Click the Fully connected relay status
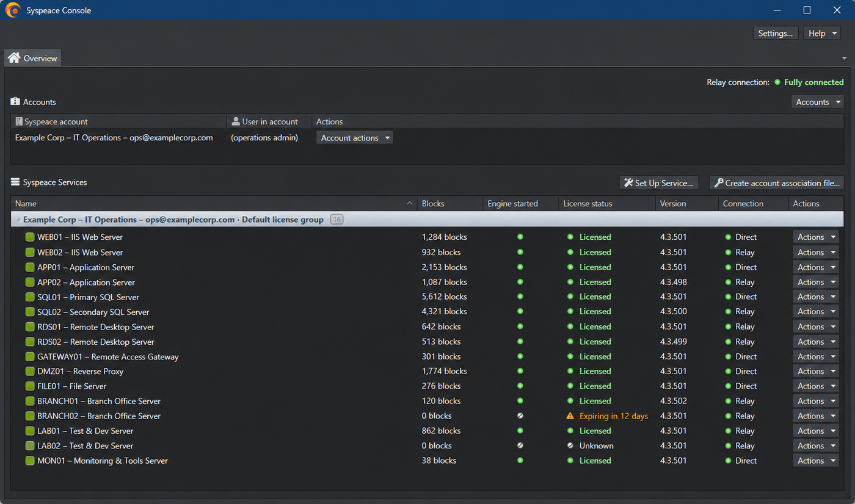The image size is (855, 504). tap(814, 82)
